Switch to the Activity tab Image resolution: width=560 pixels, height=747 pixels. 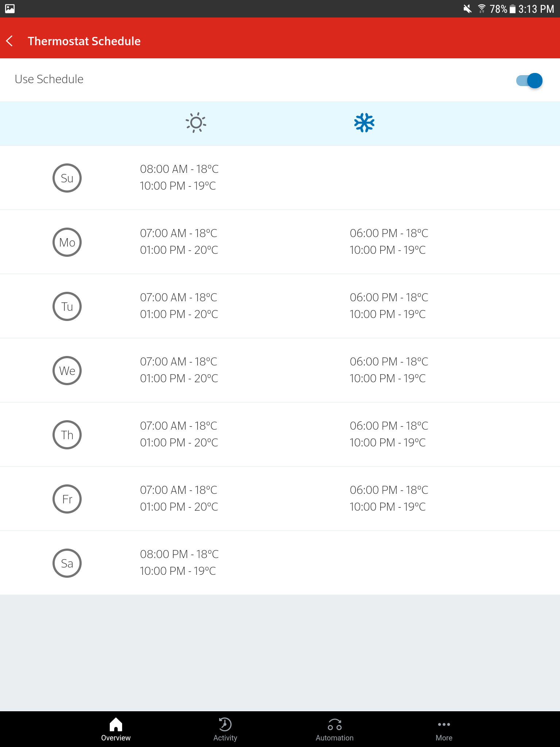point(225,729)
